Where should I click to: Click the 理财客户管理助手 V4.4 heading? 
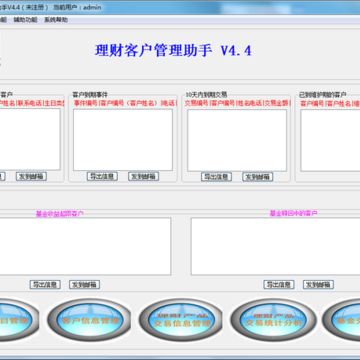173,51
